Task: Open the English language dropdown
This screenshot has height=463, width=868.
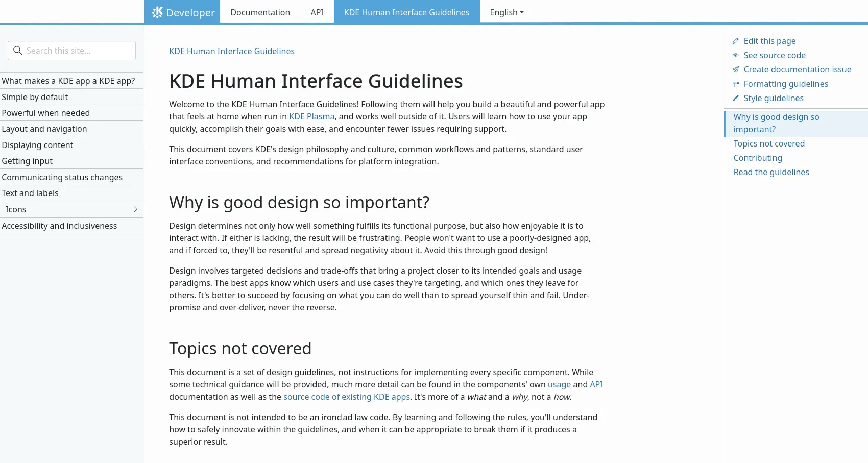Action: [507, 12]
